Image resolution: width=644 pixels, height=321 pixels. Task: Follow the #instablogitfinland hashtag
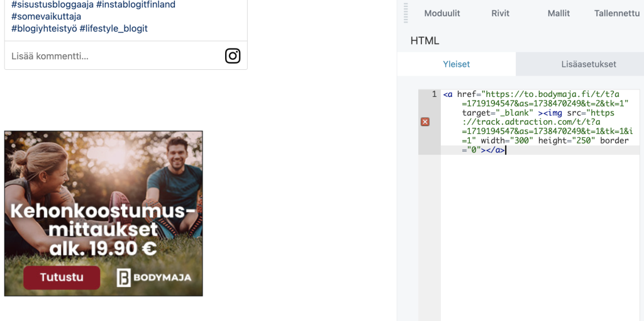pos(136,4)
